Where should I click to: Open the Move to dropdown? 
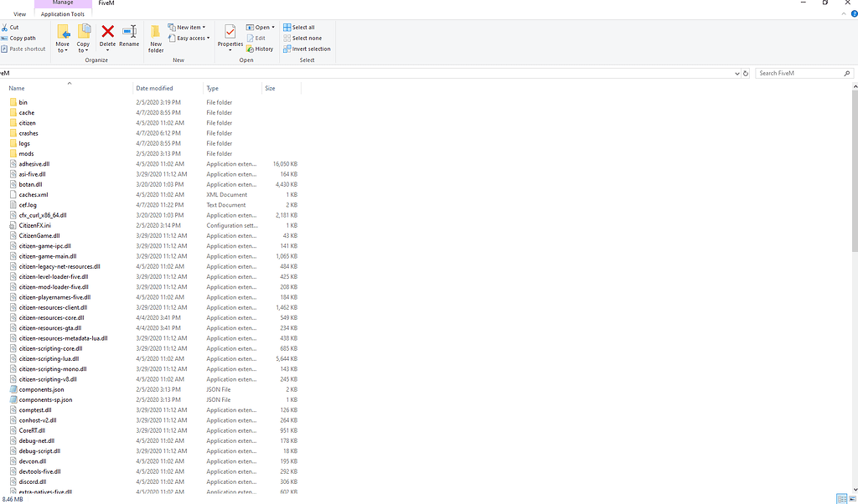click(63, 38)
